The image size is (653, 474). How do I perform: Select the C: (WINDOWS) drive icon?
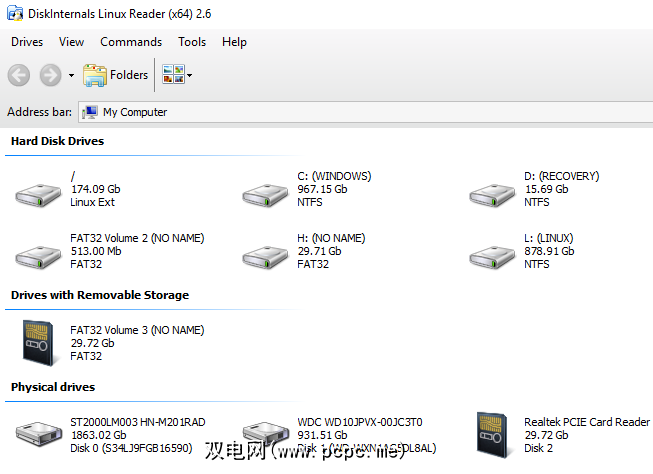coord(265,195)
